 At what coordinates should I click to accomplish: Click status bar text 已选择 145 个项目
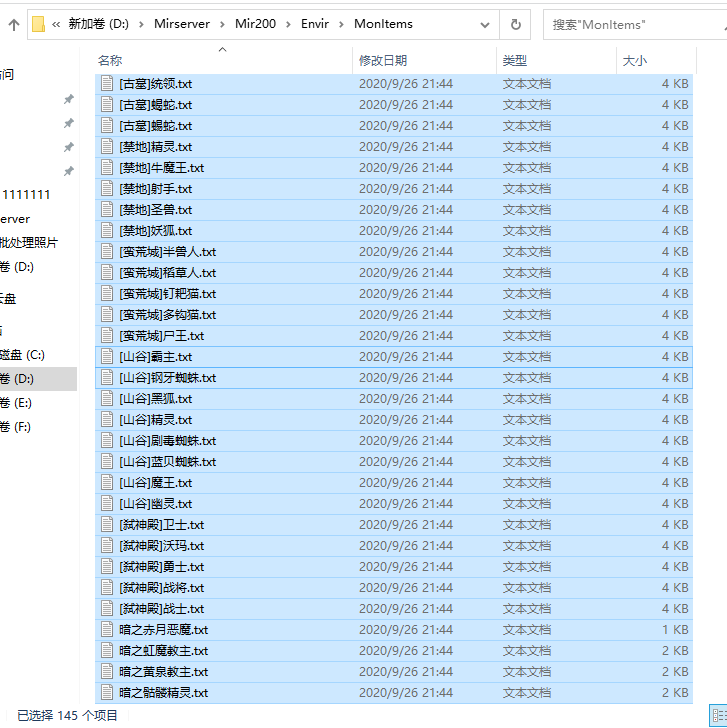pyautogui.click(x=67, y=715)
